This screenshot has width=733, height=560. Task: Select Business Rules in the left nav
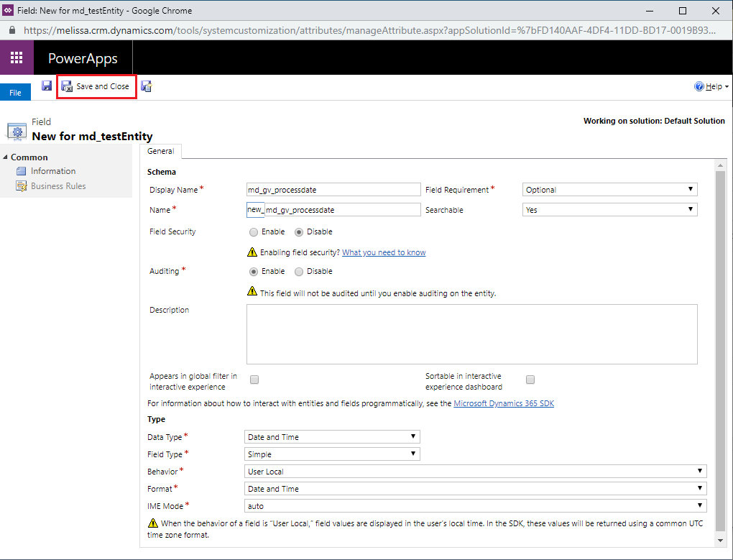[x=58, y=186]
